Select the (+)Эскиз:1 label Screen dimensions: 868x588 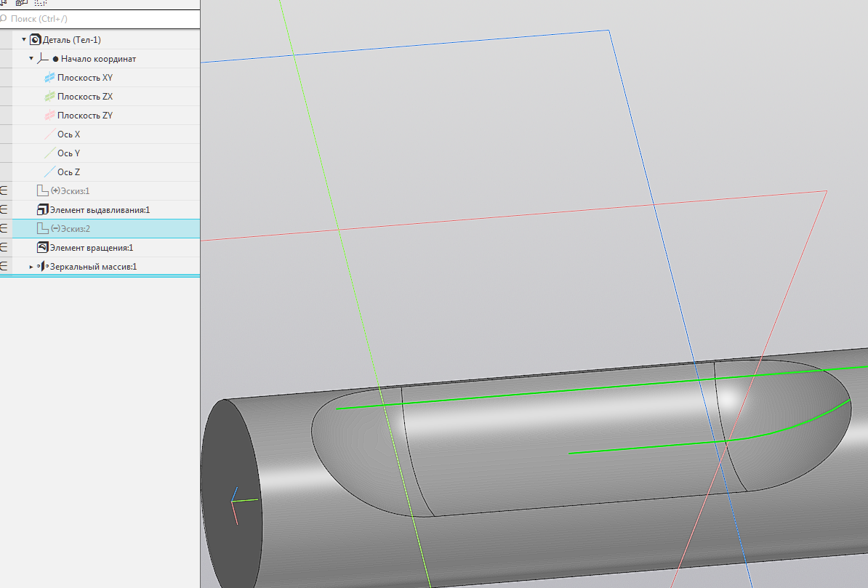pyautogui.click(x=70, y=191)
